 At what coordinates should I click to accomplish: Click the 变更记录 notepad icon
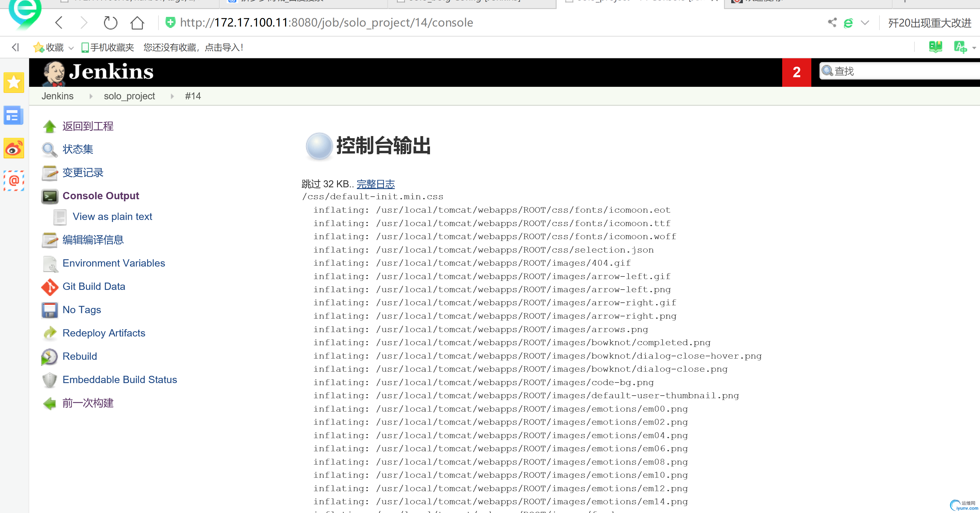50,173
